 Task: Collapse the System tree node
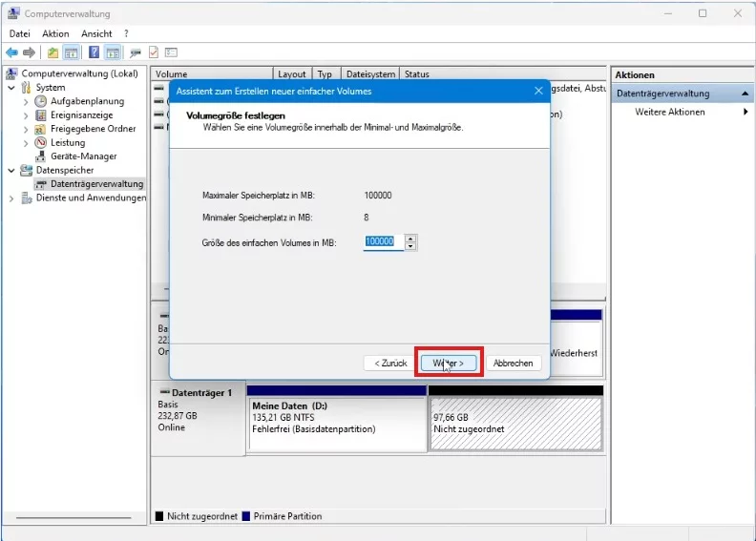point(11,88)
